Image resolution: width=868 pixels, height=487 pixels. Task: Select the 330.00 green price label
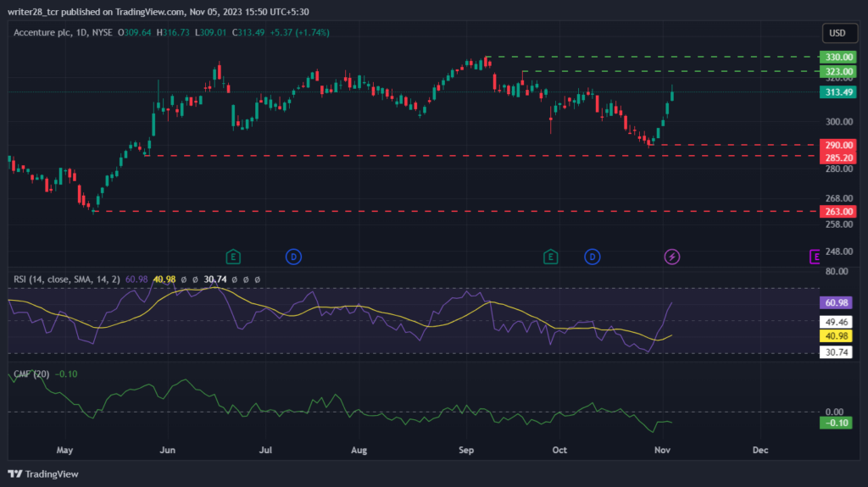pyautogui.click(x=838, y=57)
